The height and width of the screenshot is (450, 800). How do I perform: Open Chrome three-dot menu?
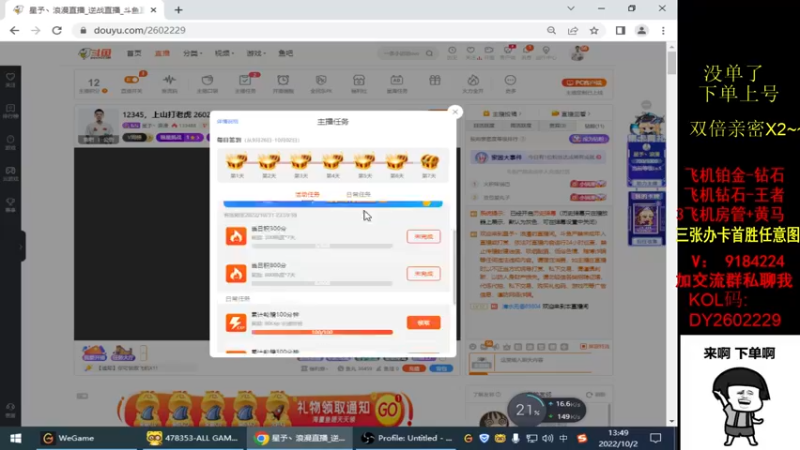(x=663, y=31)
